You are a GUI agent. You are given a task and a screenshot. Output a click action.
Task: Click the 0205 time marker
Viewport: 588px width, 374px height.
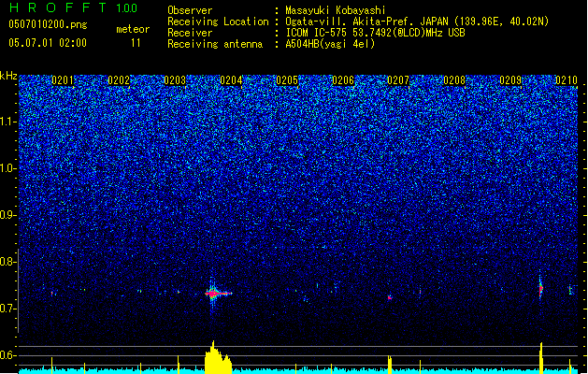click(287, 80)
